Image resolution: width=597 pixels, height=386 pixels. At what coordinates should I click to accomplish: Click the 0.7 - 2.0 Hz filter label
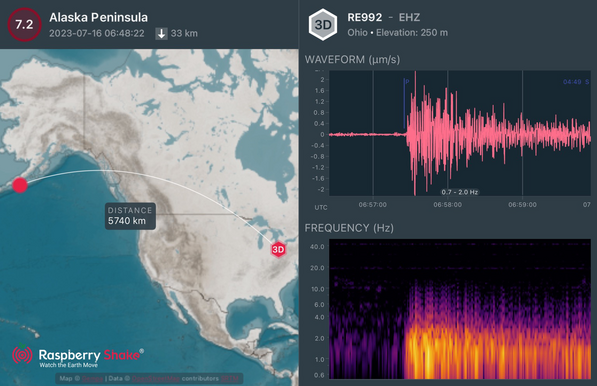(x=460, y=192)
